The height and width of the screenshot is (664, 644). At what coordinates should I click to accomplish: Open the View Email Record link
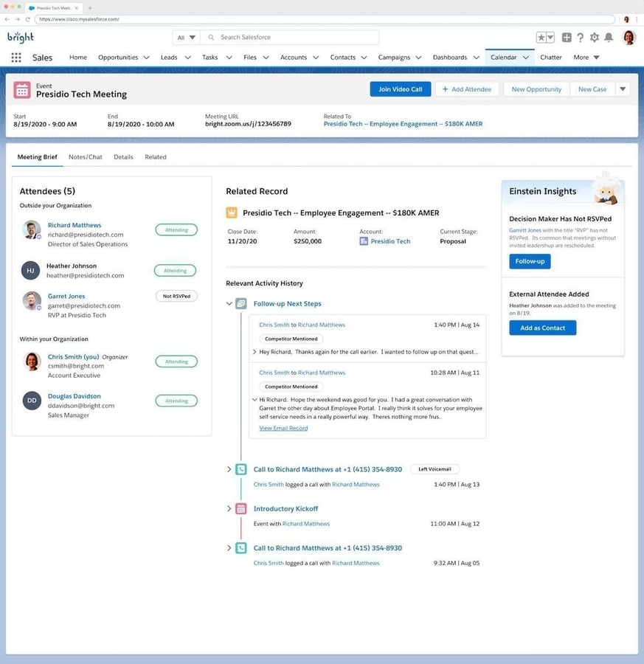tap(283, 428)
